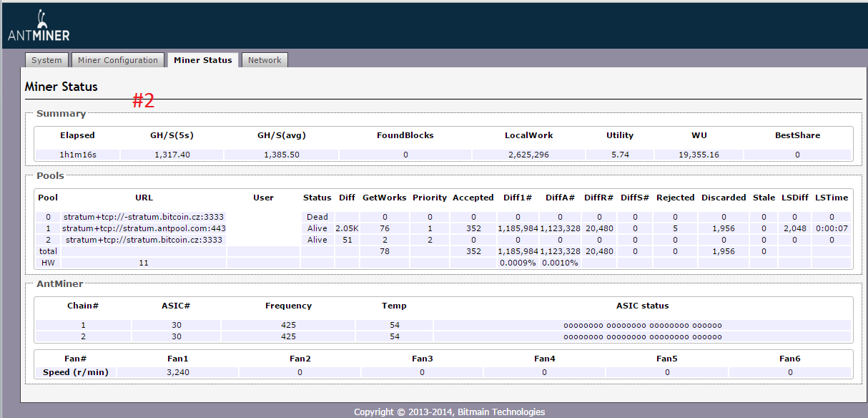Select the Diff value 2.05K
868x418 pixels.
pos(347,228)
